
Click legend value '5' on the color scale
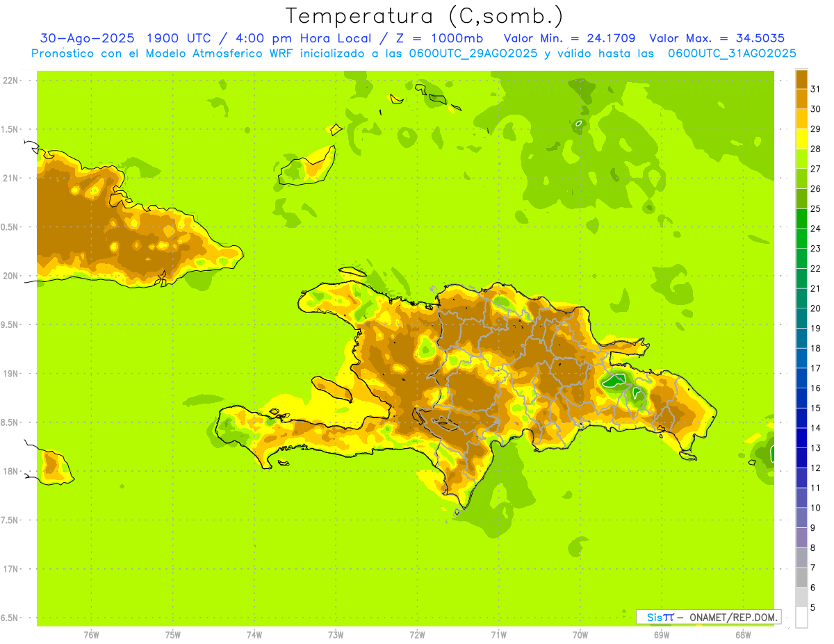click(813, 608)
